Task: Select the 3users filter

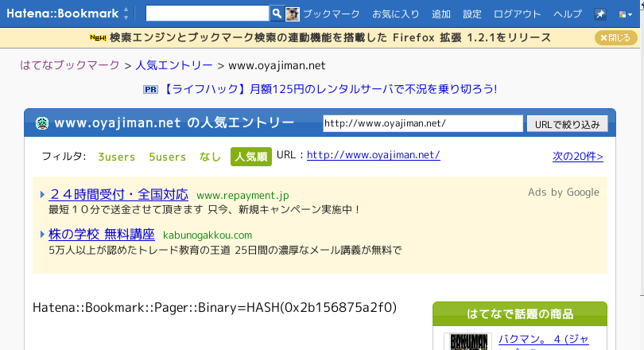Action: (117, 157)
